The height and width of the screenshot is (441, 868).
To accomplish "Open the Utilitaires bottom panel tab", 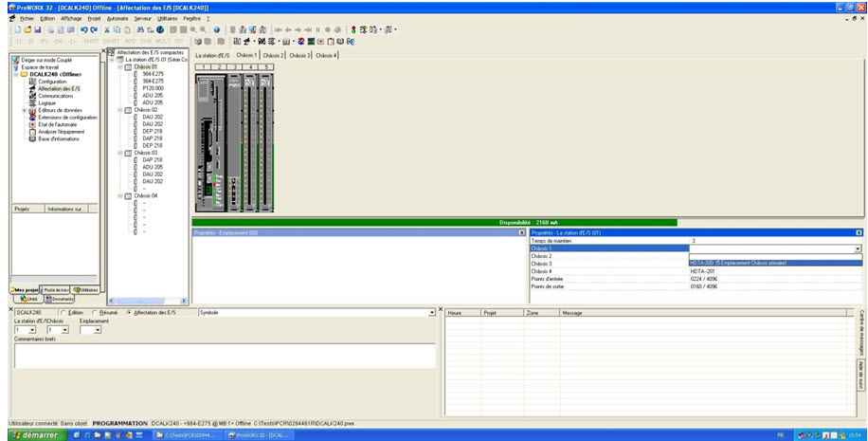I will point(85,290).
